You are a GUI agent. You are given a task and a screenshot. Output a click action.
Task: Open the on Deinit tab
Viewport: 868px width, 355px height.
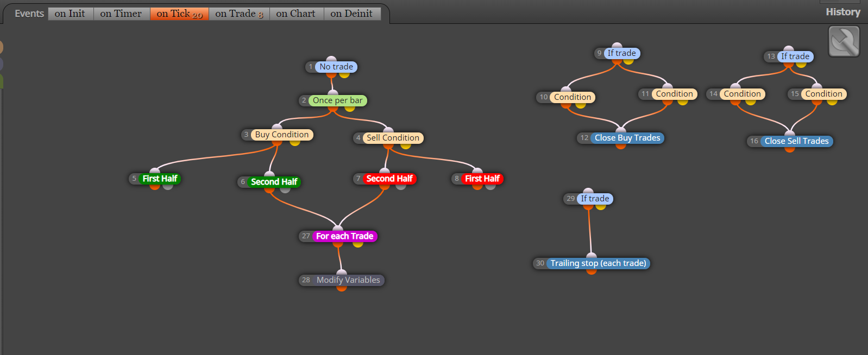pyautogui.click(x=352, y=14)
